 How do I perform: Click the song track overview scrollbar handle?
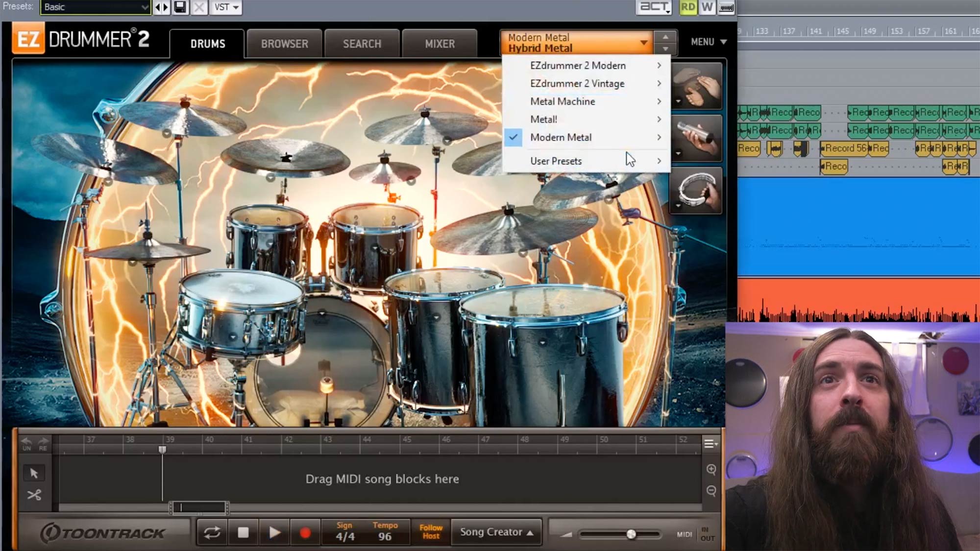tap(198, 508)
